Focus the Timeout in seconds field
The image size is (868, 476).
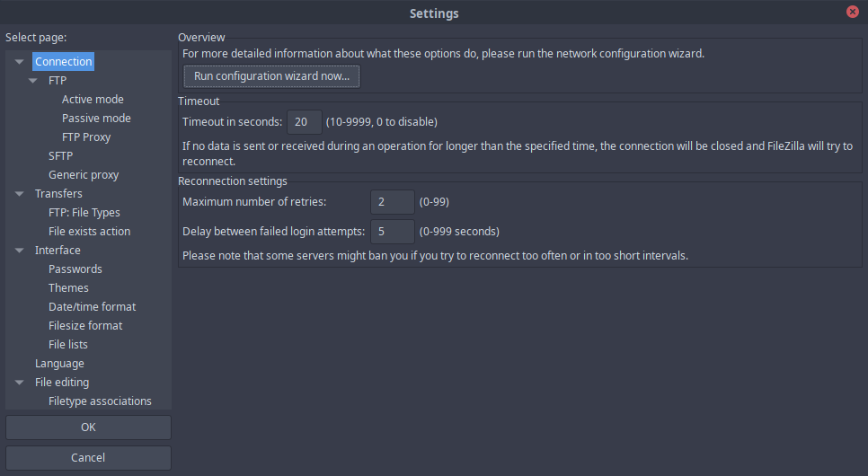pos(305,122)
